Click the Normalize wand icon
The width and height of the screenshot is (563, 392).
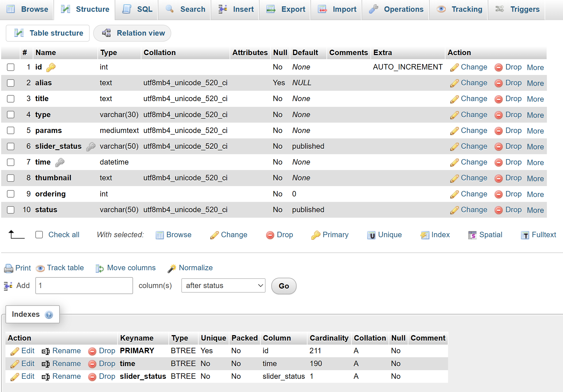pyautogui.click(x=172, y=268)
